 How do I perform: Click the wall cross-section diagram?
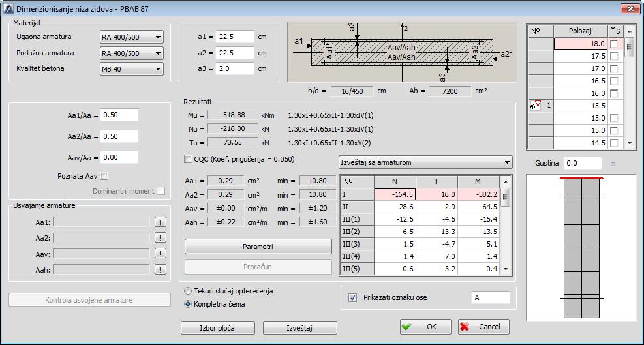402,52
